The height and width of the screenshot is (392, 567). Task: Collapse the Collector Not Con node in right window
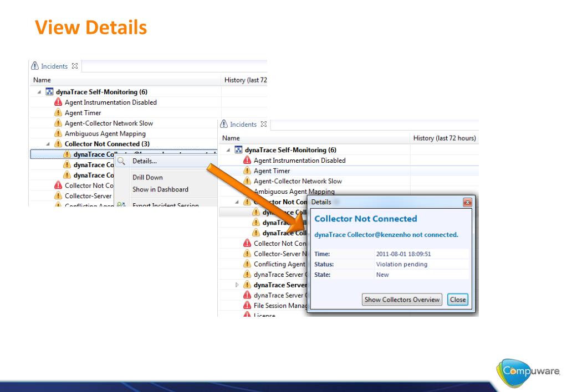[237, 202]
